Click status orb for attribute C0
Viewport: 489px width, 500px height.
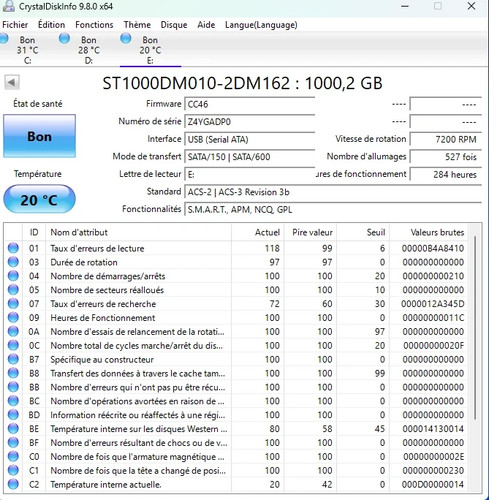[13, 456]
